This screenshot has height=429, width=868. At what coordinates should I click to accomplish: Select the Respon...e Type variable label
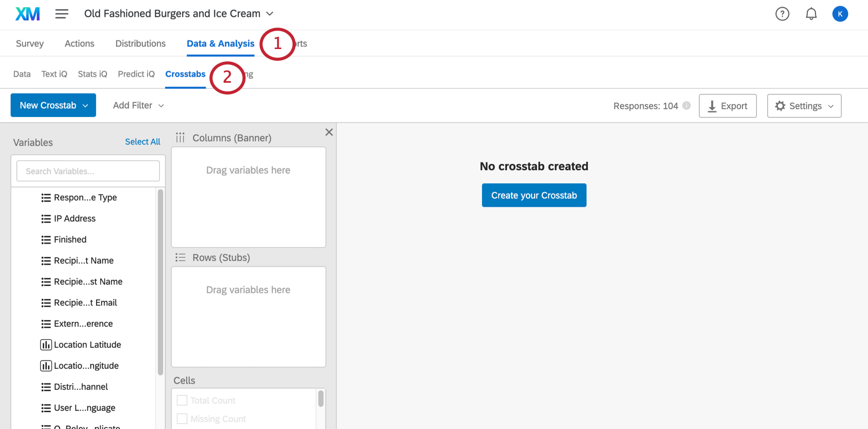tap(85, 198)
